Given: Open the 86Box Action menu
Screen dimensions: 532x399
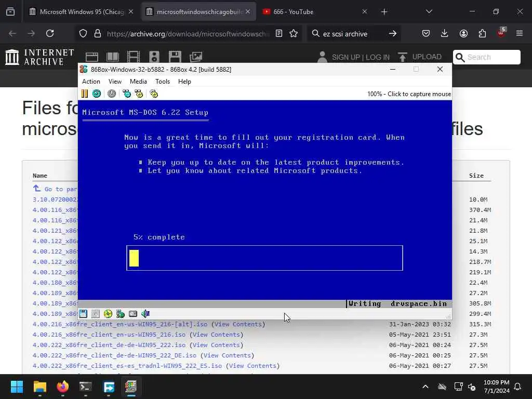Looking at the screenshot, I should (x=91, y=82).
